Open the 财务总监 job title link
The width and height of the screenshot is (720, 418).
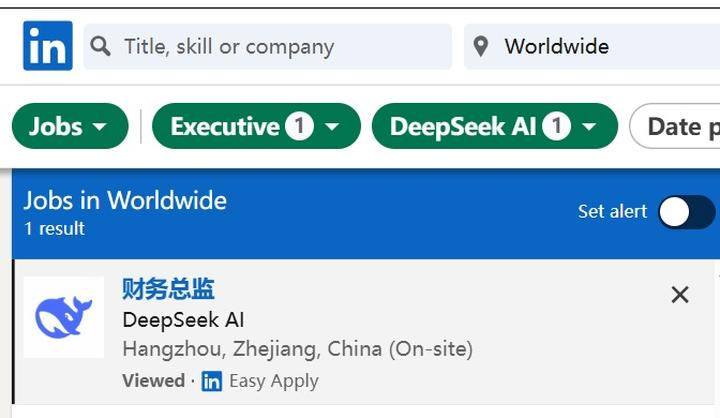pyautogui.click(x=169, y=289)
